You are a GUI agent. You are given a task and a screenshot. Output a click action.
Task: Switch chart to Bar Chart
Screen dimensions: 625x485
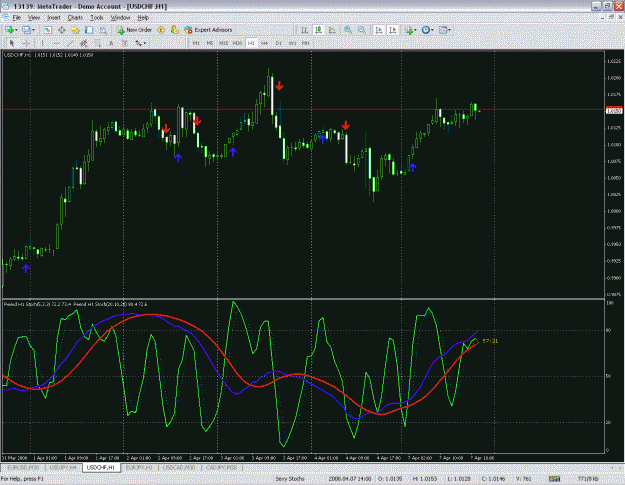[x=304, y=30]
